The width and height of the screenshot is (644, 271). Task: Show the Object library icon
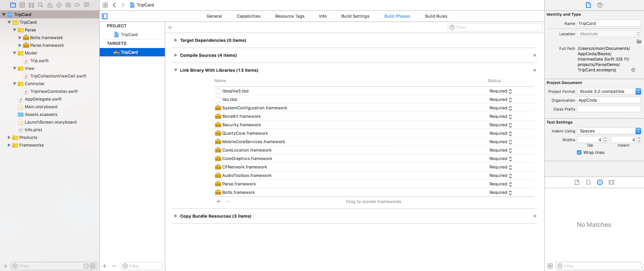pyautogui.click(x=600, y=182)
